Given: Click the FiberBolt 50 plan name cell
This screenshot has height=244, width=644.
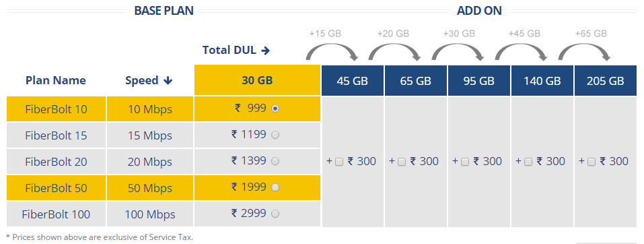Looking at the screenshot, I should 57,188.
